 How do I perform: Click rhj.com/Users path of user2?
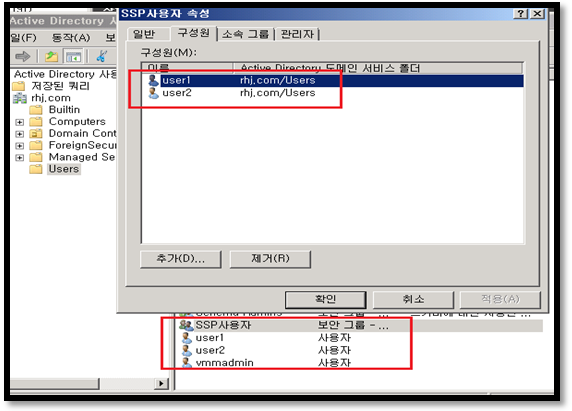(x=278, y=93)
